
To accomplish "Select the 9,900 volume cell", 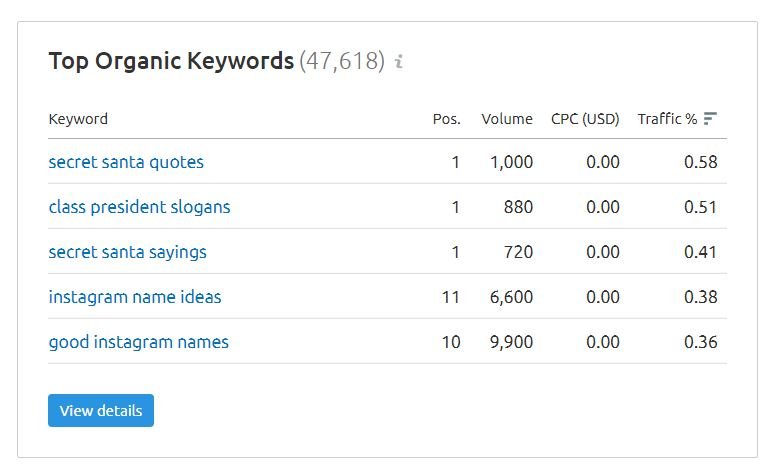I will coord(511,342).
